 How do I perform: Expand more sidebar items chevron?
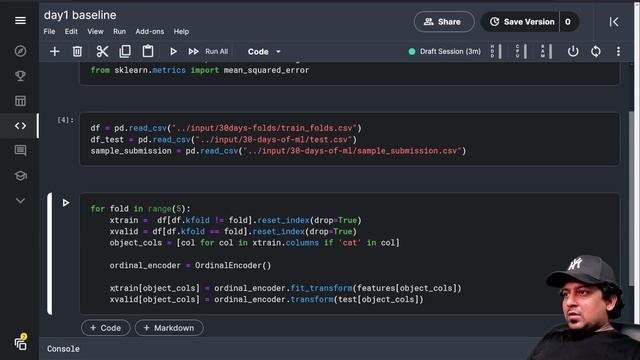(20, 200)
